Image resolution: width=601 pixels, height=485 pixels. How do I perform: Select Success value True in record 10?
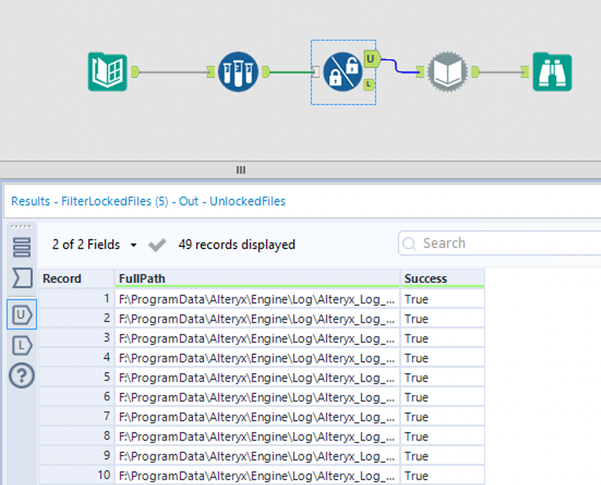pyautogui.click(x=443, y=475)
